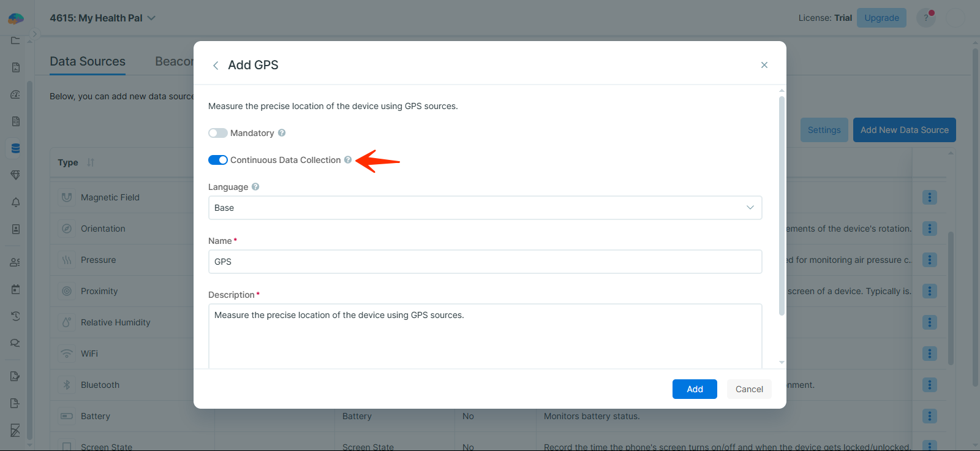980x451 pixels.
Task: Open the notifications bell in the sidebar
Action: click(x=16, y=202)
